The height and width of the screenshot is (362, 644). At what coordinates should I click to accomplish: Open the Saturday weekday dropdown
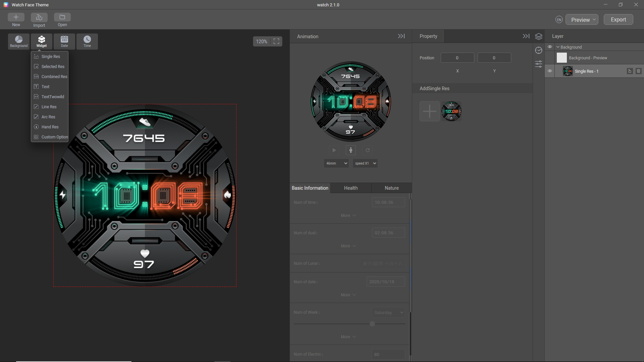point(388,312)
